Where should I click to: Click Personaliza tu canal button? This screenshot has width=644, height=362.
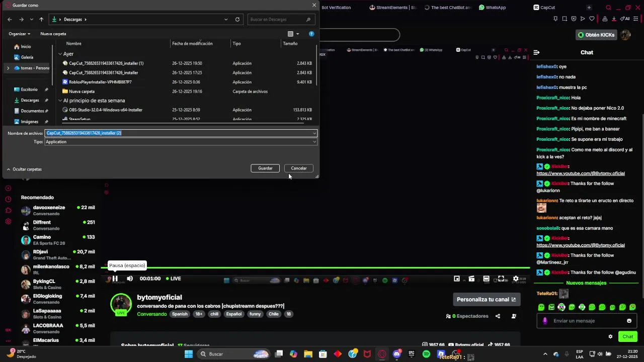click(x=487, y=299)
